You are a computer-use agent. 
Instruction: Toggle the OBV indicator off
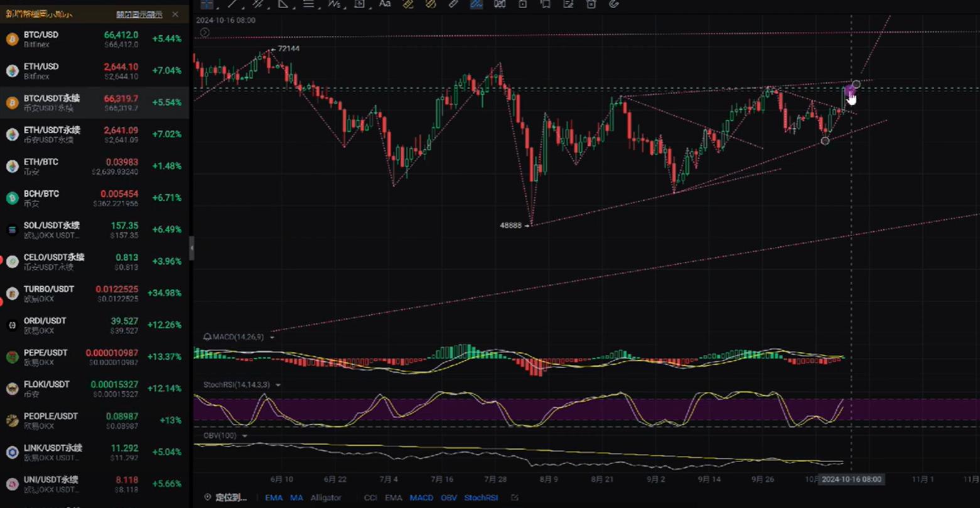(448, 497)
